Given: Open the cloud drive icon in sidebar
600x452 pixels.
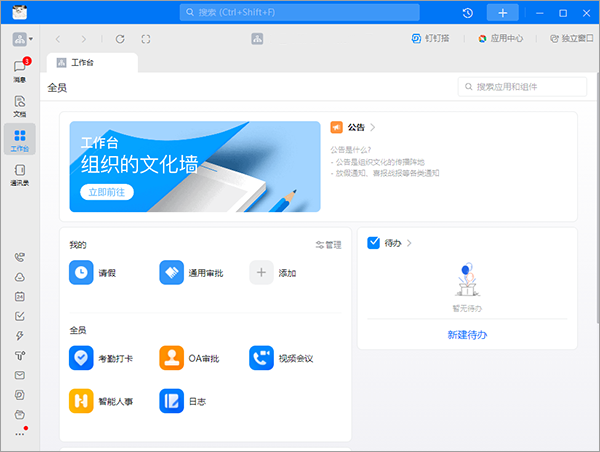Looking at the screenshot, I should pyautogui.click(x=20, y=277).
